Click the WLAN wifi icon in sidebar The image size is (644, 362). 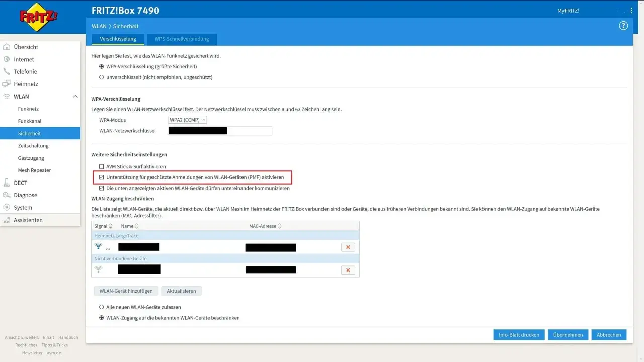(7, 97)
